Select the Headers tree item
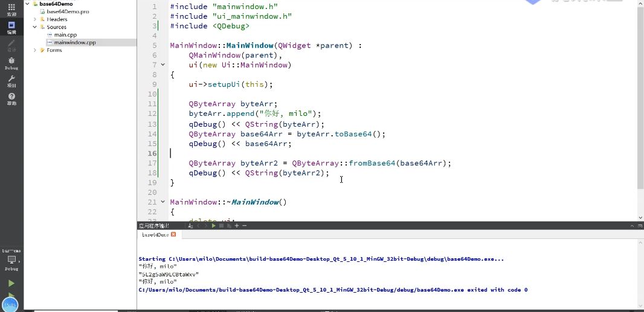The image size is (644, 312). 57,19
